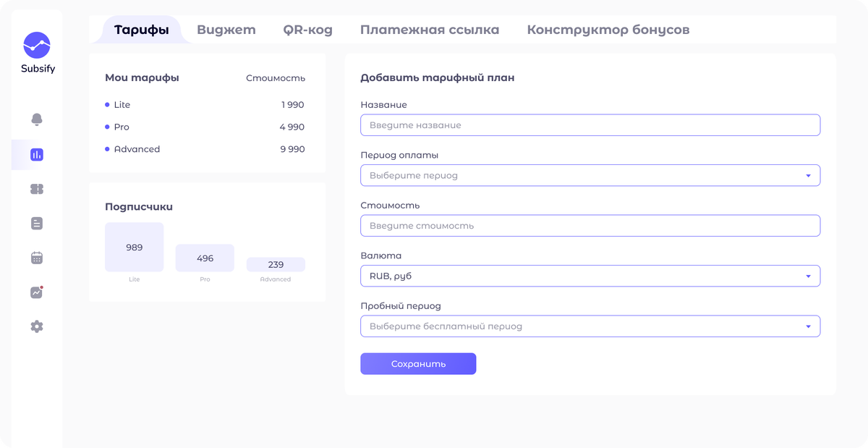Open the Платежная ссылка tab
The image size is (868, 448).
(x=430, y=30)
